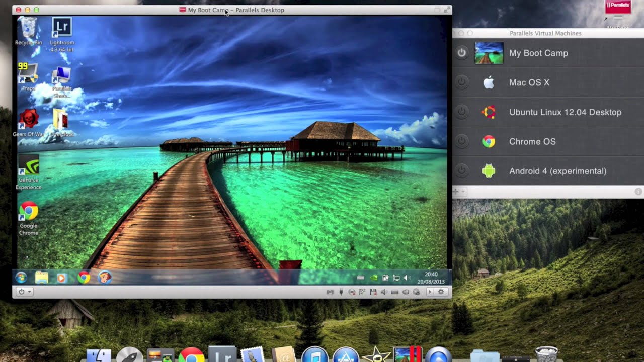Launch the Google Chrome desktop shortcut

(29, 218)
